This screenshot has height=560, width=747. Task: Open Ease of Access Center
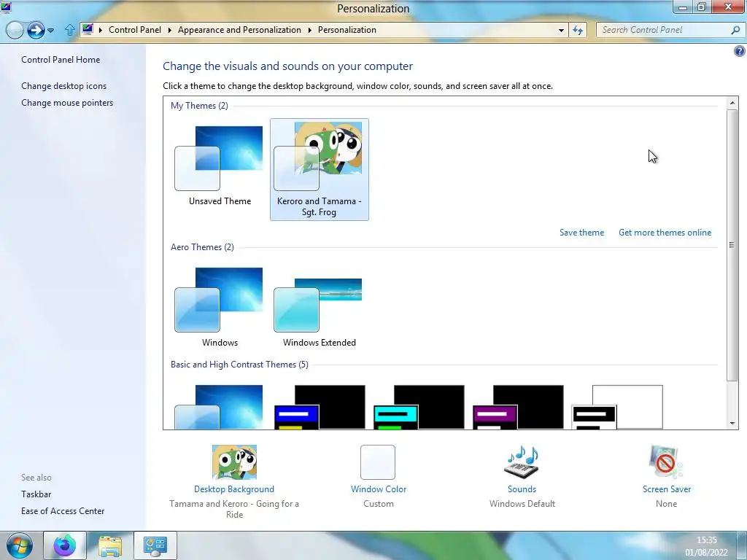click(x=63, y=511)
